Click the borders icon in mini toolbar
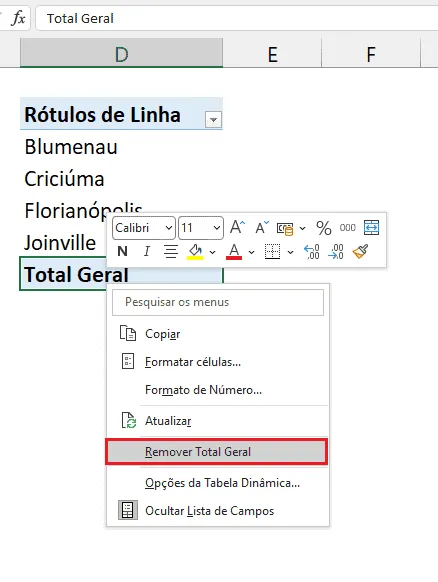The height and width of the screenshot is (582, 438). tap(272, 252)
